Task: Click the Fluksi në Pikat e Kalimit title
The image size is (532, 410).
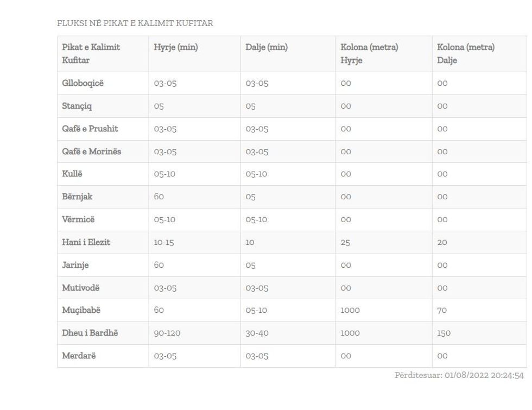Action: tap(135, 23)
